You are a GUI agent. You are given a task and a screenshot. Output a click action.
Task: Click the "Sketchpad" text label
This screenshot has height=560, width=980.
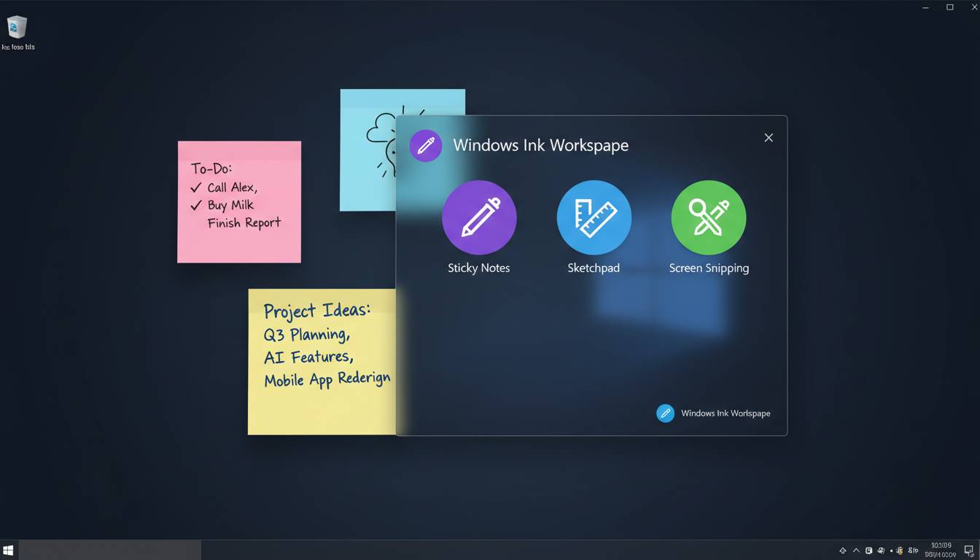coord(594,268)
